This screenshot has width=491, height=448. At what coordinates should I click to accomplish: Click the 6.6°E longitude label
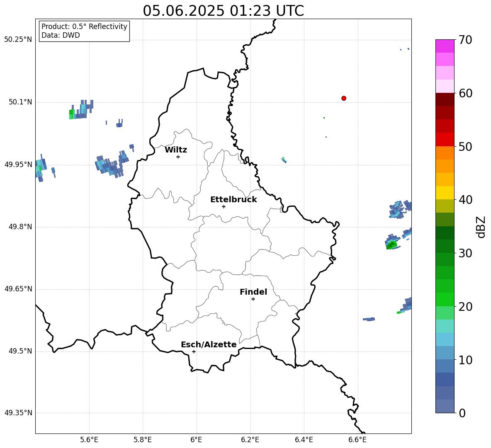tap(357, 440)
